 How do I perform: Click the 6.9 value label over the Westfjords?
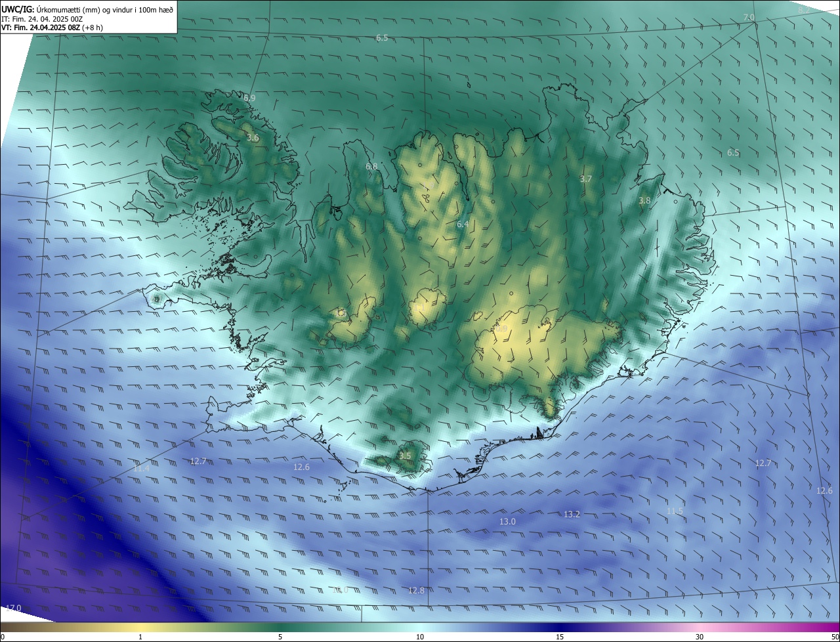point(249,98)
